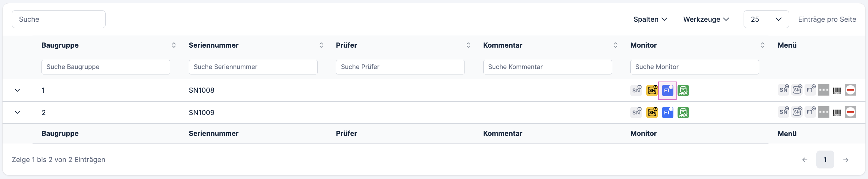
Task: Click the gray FT menu icon for SN1009
Action: click(x=810, y=112)
